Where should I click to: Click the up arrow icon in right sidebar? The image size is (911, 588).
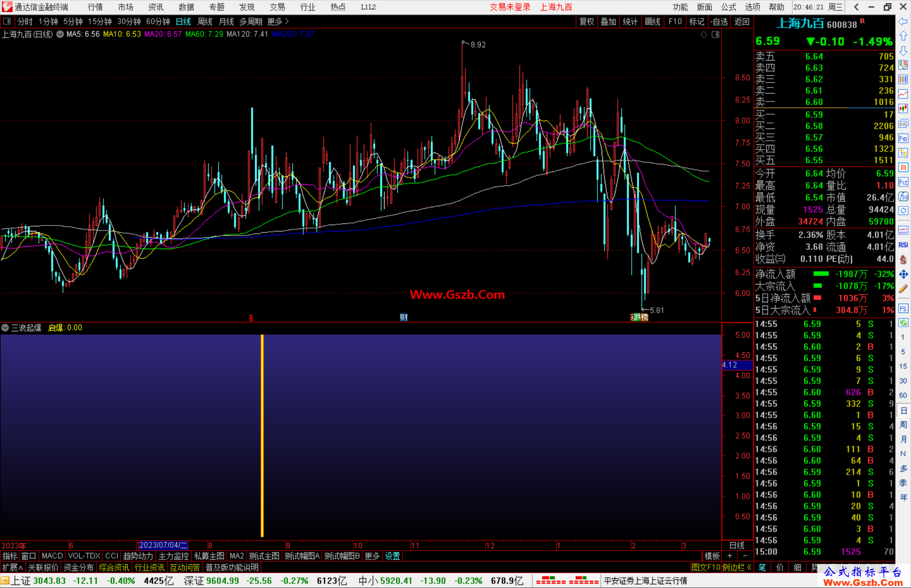click(903, 36)
